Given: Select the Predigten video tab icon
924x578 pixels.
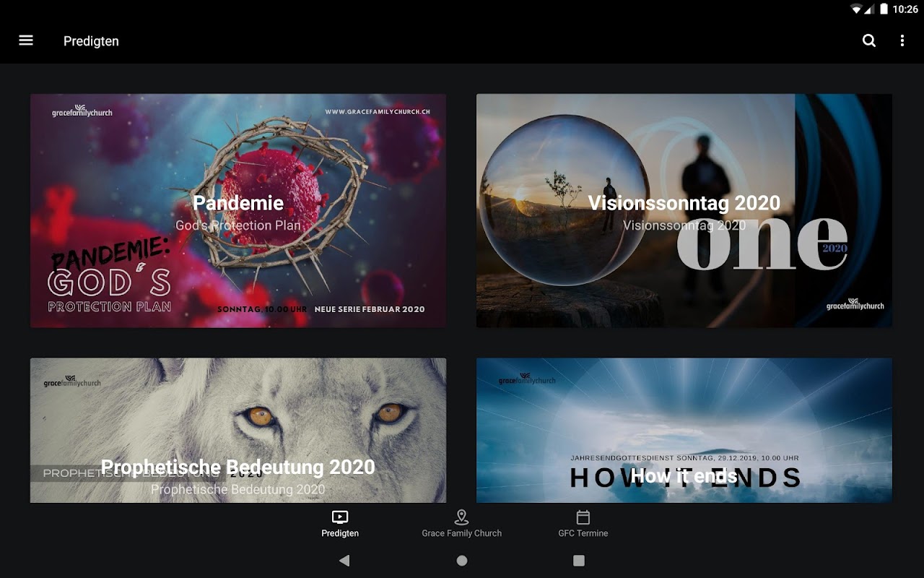Looking at the screenshot, I should click(x=340, y=517).
